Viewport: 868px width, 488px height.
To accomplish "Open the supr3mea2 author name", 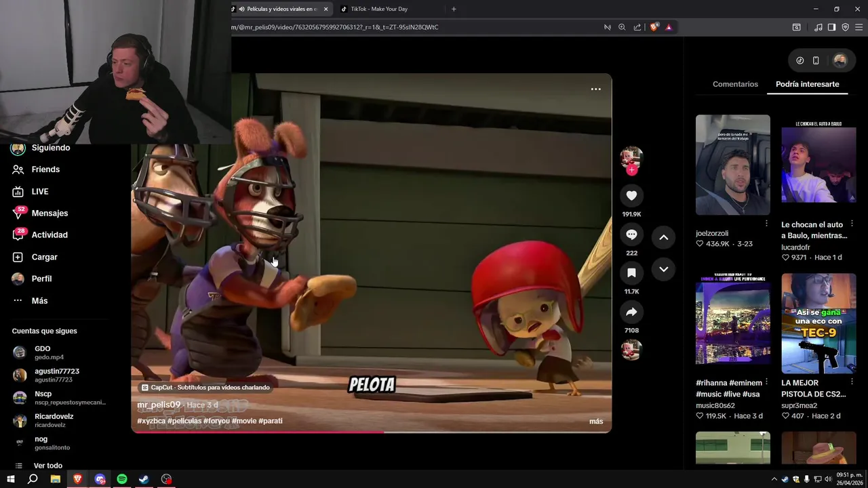I will tap(799, 405).
